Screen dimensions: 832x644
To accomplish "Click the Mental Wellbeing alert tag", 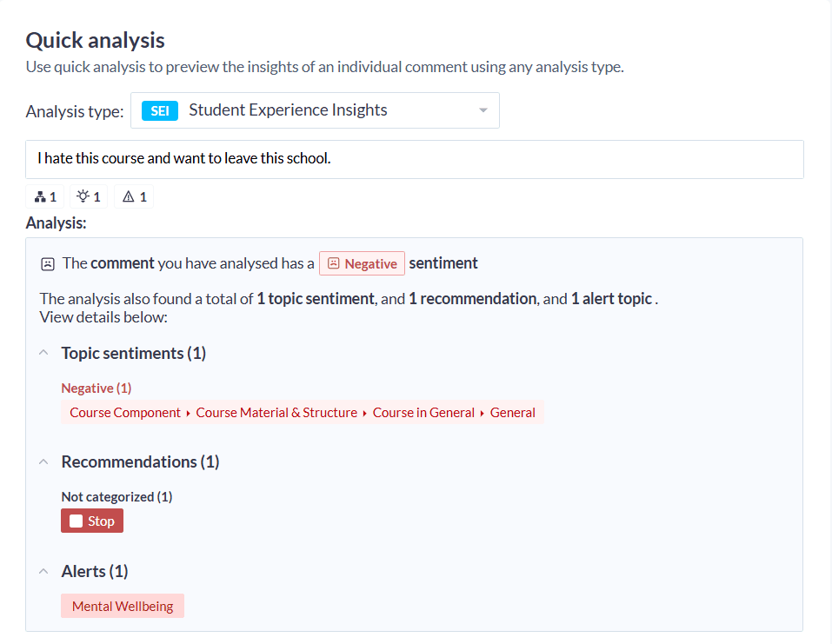I will pos(122,605).
